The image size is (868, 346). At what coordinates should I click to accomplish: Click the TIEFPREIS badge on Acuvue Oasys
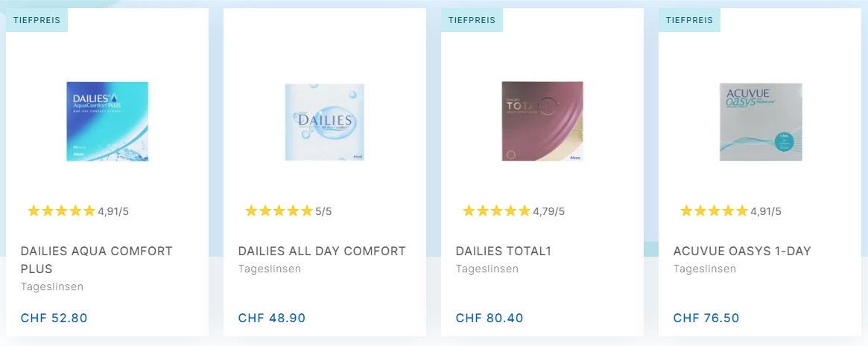click(690, 20)
